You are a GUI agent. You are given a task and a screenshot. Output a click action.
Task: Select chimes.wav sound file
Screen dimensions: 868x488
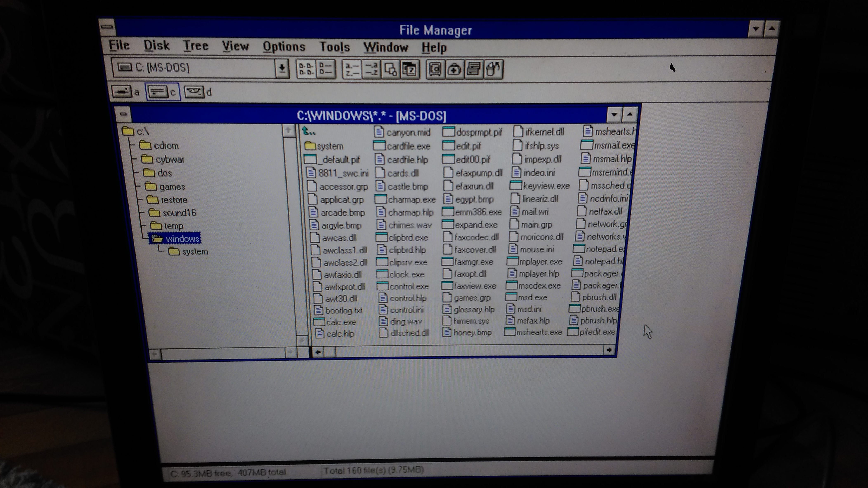pyautogui.click(x=405, y=225)
